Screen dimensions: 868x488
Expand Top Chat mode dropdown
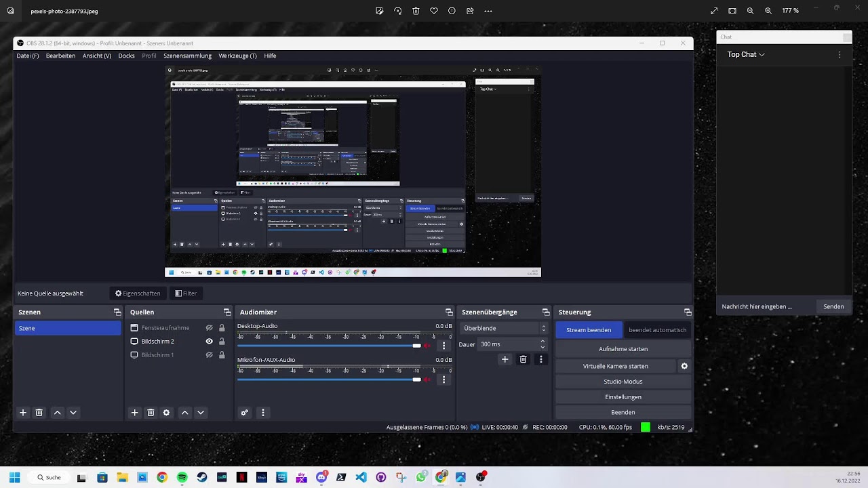[x=746, y=54]
